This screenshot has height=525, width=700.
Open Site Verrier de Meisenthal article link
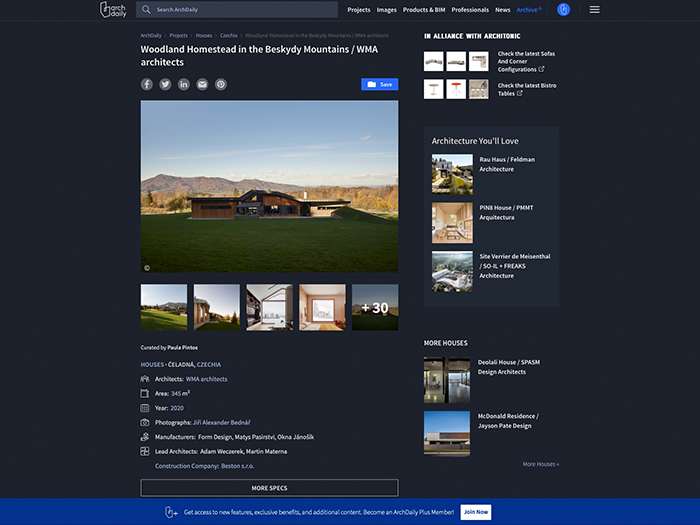[515, 266]
